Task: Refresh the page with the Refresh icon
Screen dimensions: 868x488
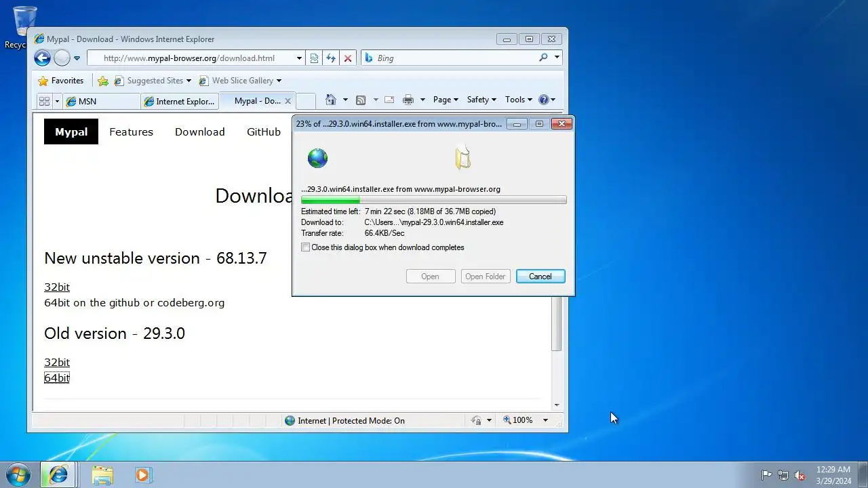Action: coord(331,58)
